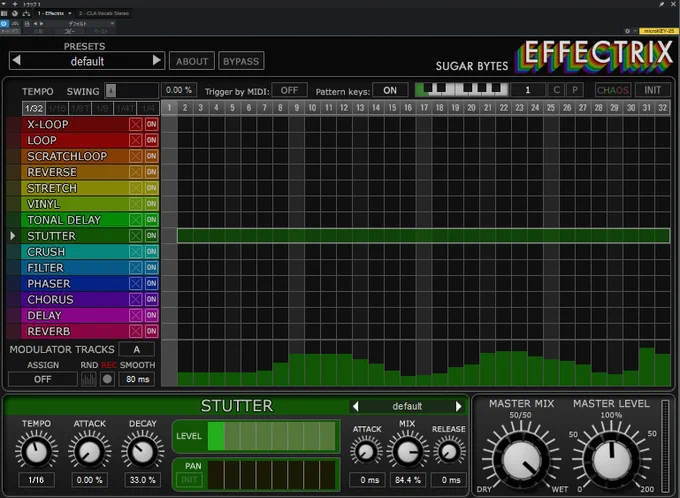
Task: Click the modulator REC record button
Action: (x=107, y=379)
